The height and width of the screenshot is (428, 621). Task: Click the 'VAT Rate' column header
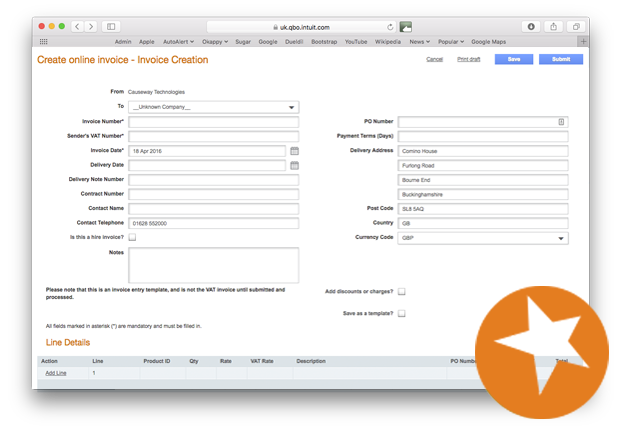point(262,361)
